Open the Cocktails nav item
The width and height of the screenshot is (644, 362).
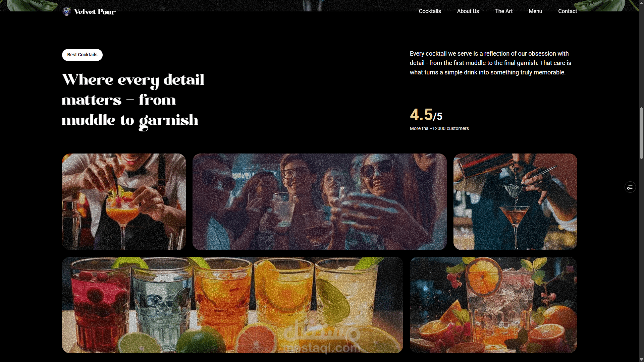430,11
